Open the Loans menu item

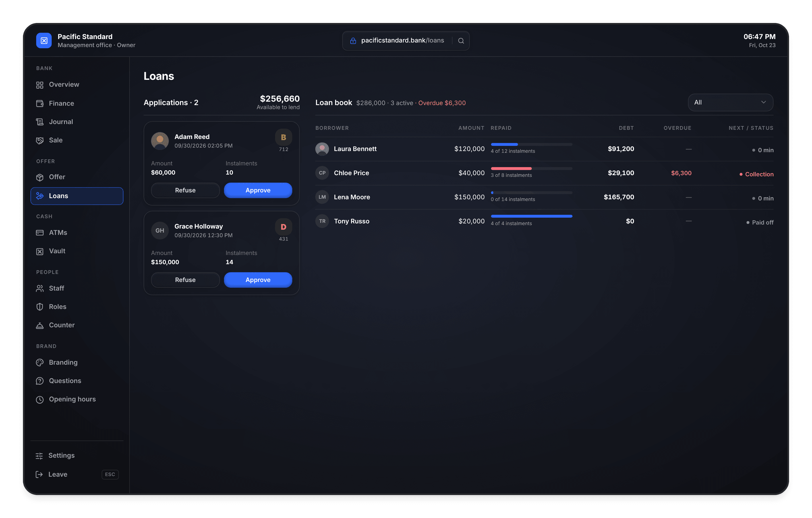77,196
